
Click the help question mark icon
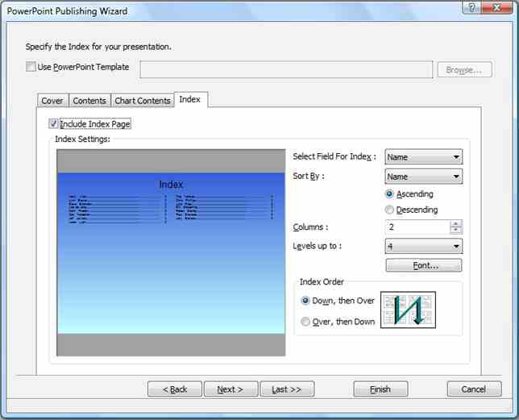coord(471,7)
